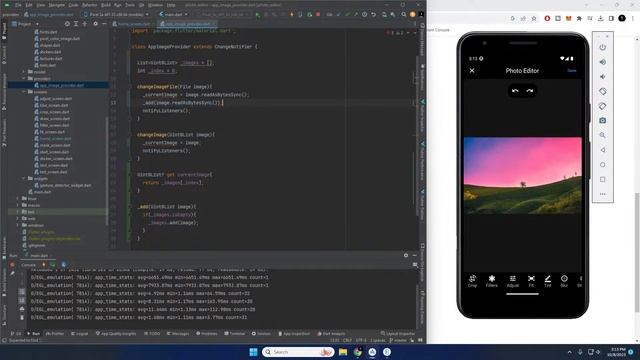This screenshot has height=360, width=640.
Task: Click emulator volume up button
Action: pyautogui.click(x=602, y=62)
